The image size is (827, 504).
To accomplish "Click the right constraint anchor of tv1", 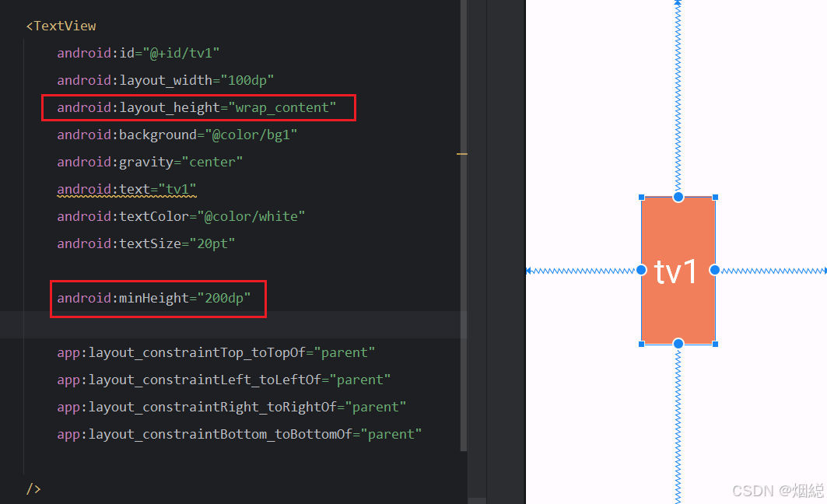I will (x=714, y=270).
